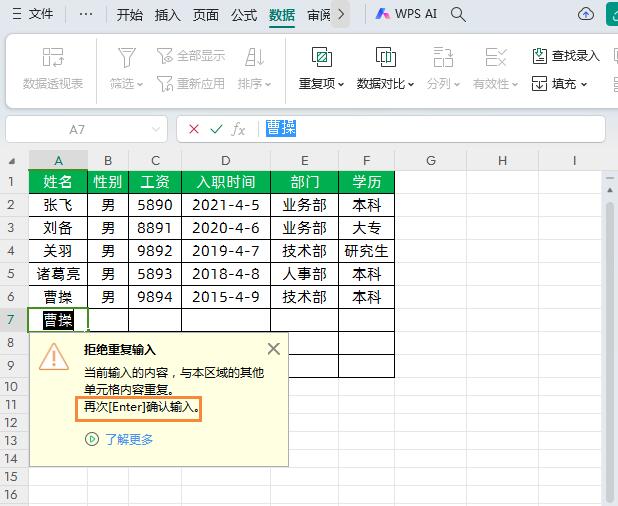The height and width of the screenshot is (506, 618).
Task: Click the cell containing 诸葛亮
Action: tap(58, 274)
